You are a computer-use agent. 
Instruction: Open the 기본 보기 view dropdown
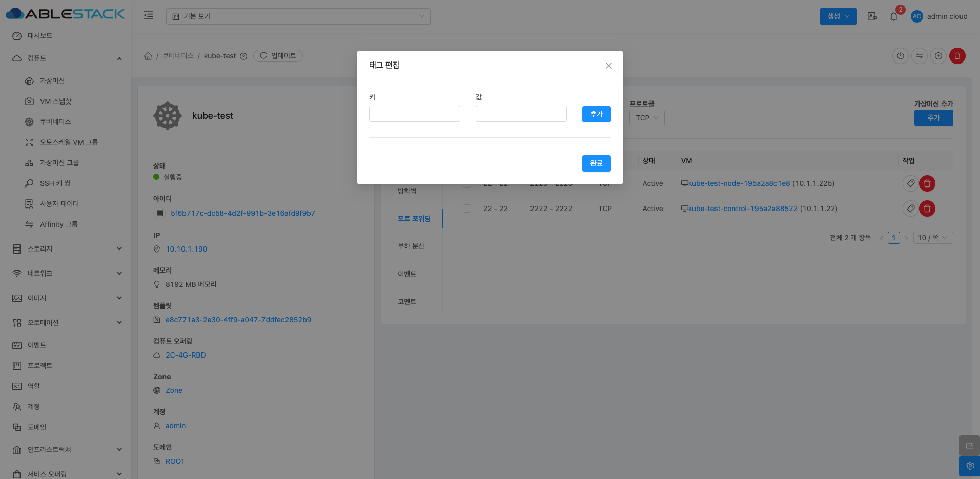click(298, 16)
